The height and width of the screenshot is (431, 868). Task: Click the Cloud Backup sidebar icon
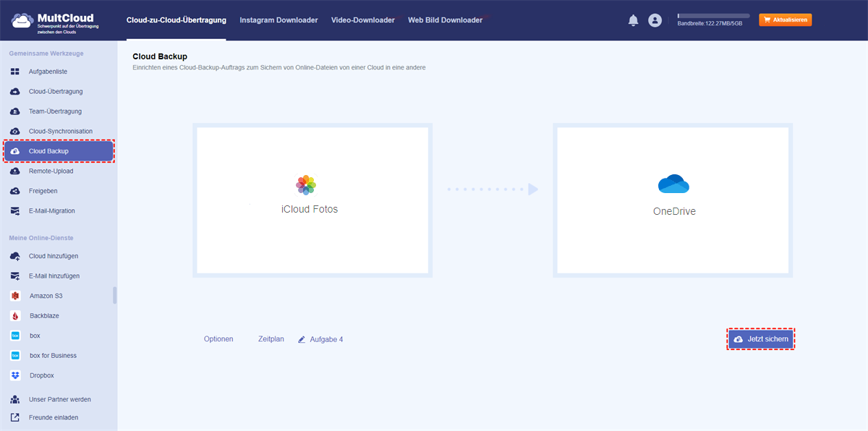[x=15, y=151]
